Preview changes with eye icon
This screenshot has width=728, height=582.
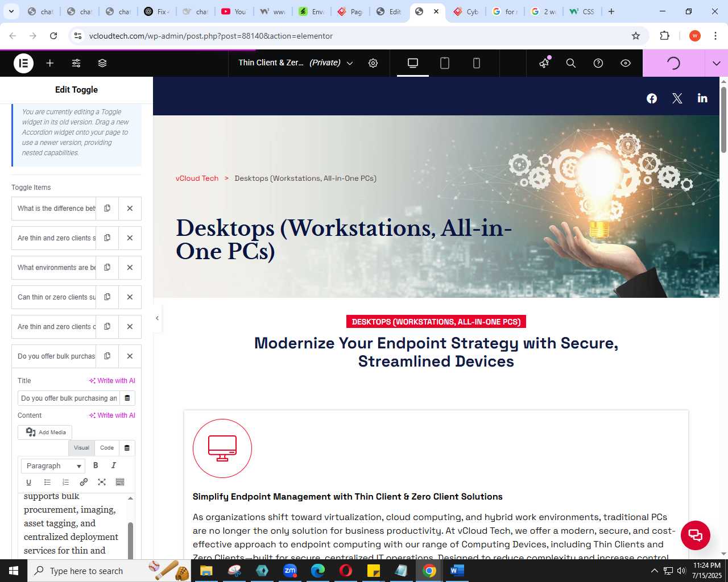(626, 63)
